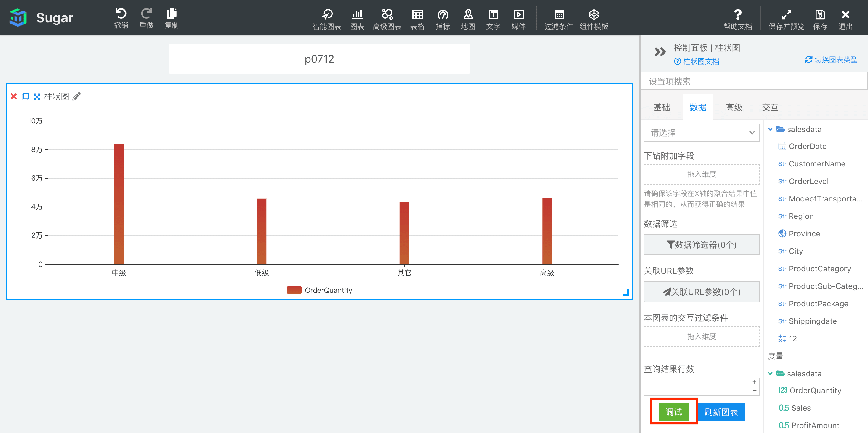The image size is (868, 433).
Task: Collapse the salesdata measure folder under 度量
Action: pos(770,373)
